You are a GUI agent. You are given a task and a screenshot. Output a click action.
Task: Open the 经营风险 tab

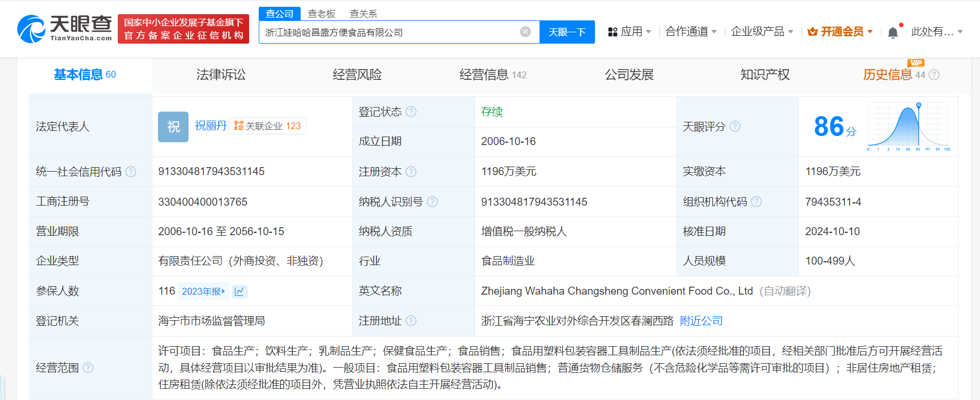coord(357,75)
